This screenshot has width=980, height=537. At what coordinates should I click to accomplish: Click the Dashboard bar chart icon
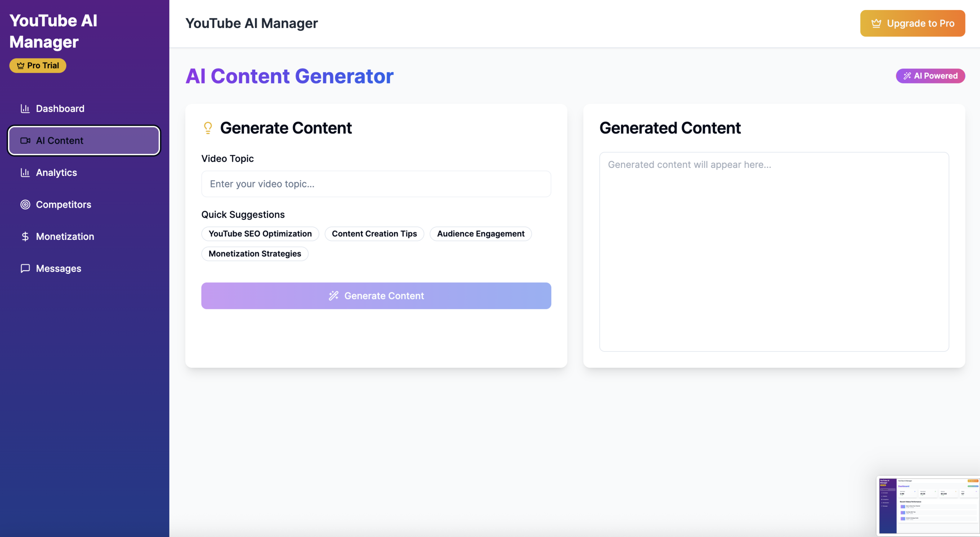pos(25,109)
